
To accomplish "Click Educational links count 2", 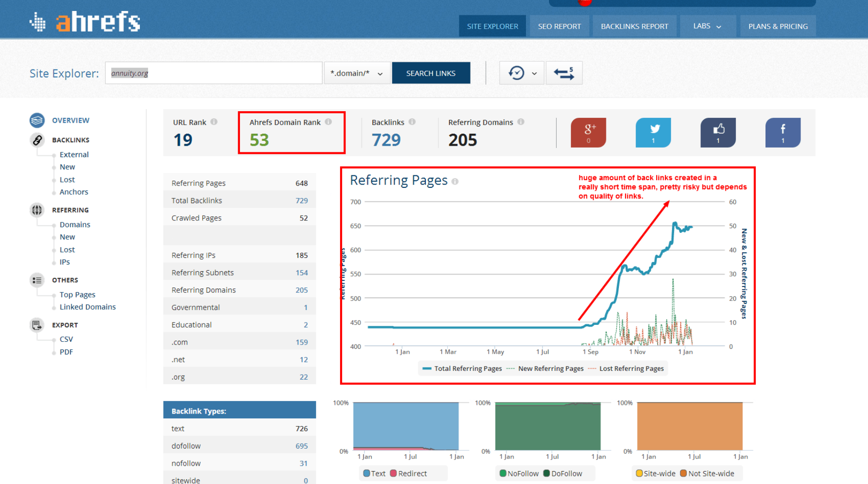I will pyautogui.click(x=306, y=324).
